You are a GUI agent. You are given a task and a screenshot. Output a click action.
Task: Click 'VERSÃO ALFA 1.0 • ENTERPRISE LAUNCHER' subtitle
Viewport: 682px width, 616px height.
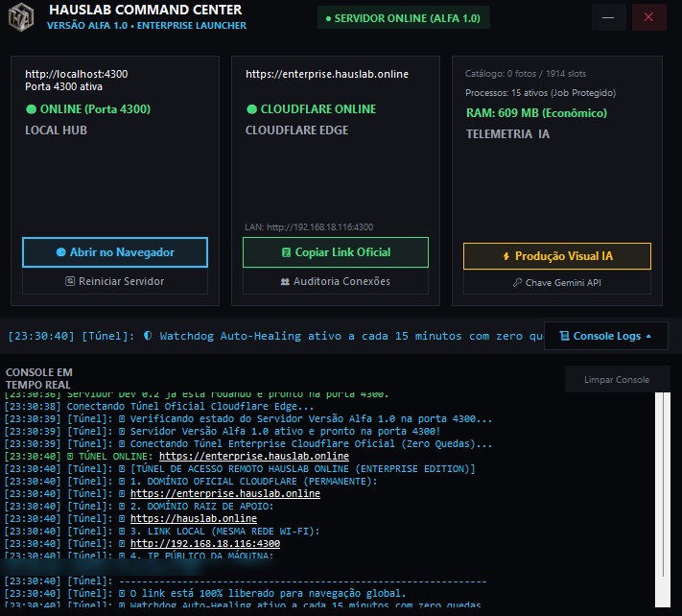click(147, 26)
